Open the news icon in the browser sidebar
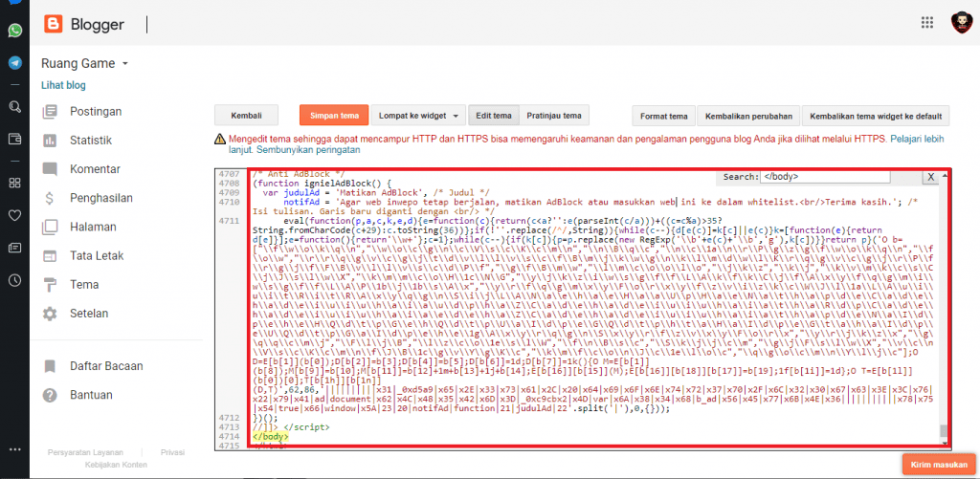This screenshot has height=479, width=980. tap(14, 248)
